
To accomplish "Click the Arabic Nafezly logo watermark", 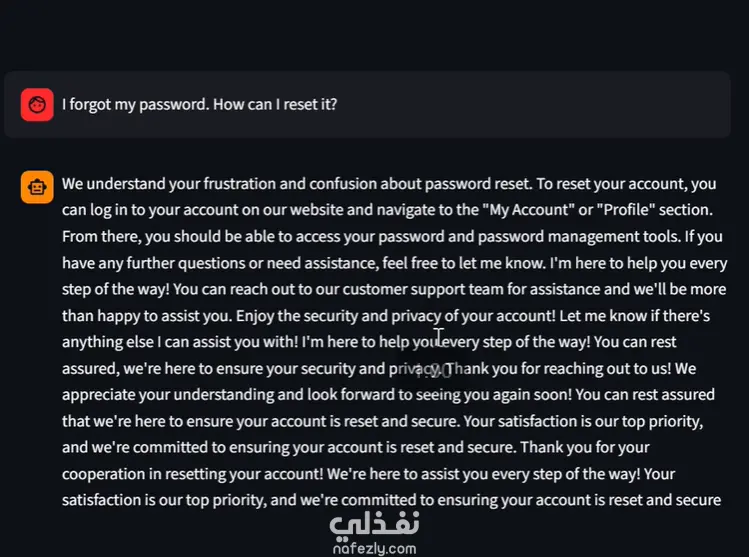I will 374,524.
